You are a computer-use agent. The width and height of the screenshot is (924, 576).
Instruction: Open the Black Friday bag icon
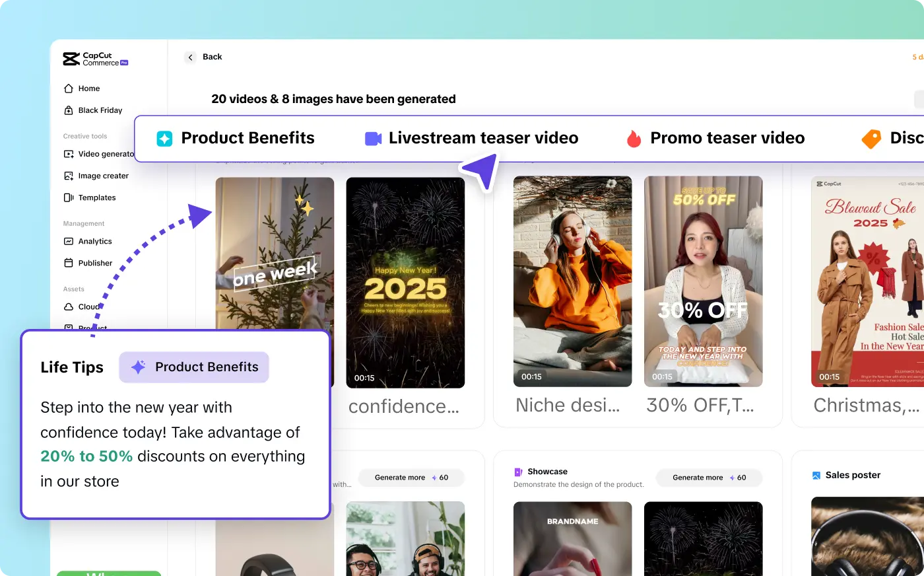(69, 110)
